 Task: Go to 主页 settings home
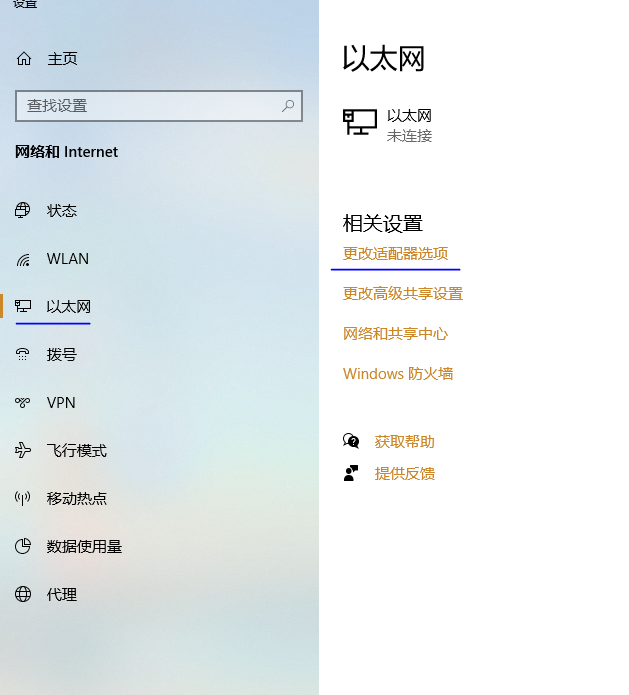click(x=63, y=59)
